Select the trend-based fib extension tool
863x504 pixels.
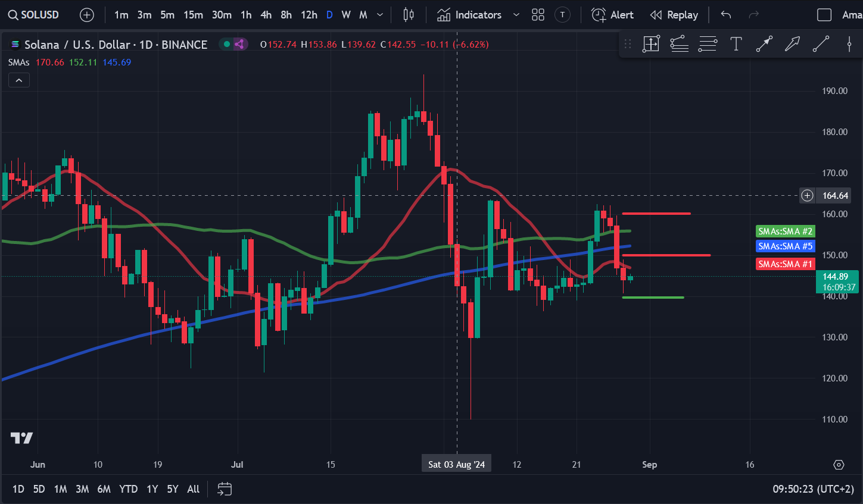pyautogui.click(x=680, y=43)
